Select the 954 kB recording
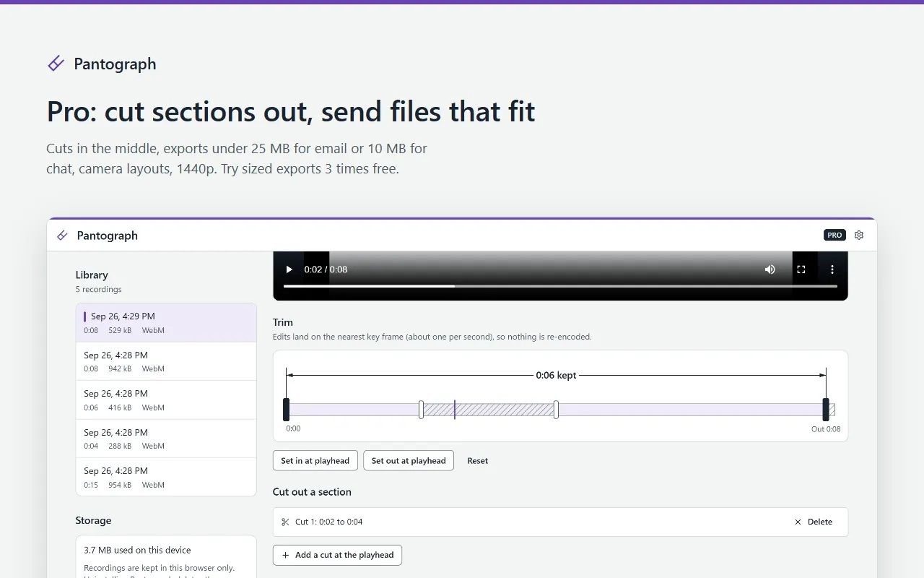 click(x=166, y=477)
